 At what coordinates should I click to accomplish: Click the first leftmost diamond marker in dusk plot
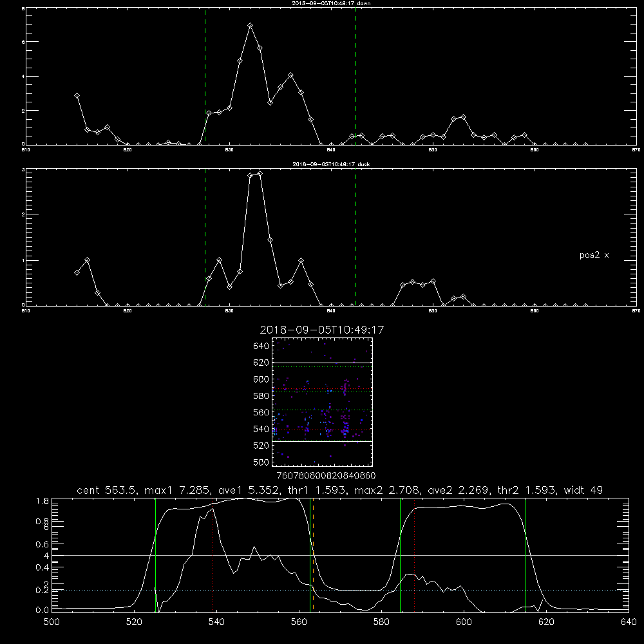[77, 272]
